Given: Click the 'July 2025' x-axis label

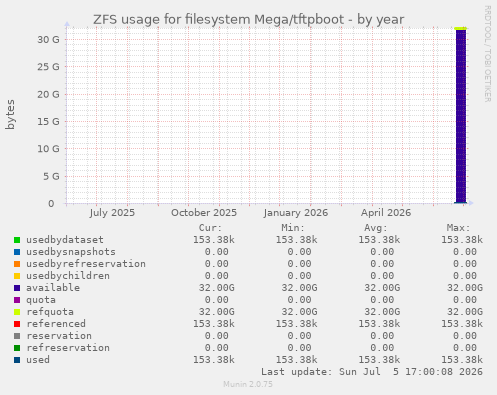Looking at the screenshot, I should click(x=112, y=213).
